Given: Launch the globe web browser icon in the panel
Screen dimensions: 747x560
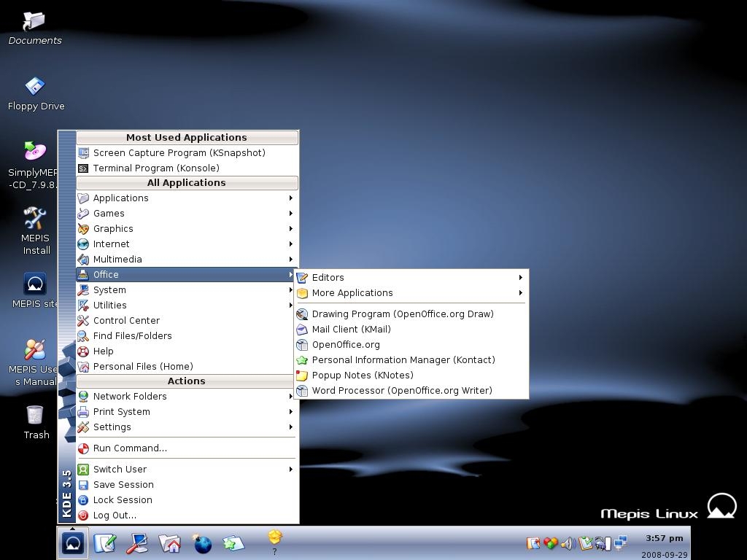Looking at the screenshot, I should point(203,543).
